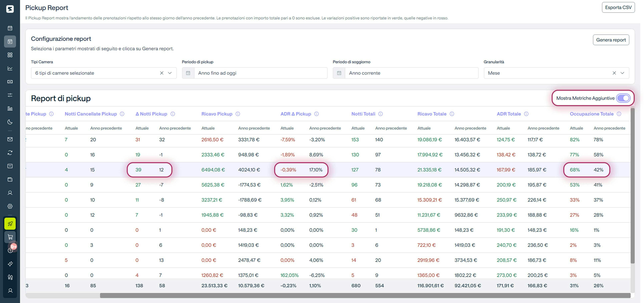Click the Notti Totali column header
This screenshot has height=303, width=644.
(363, 114)
